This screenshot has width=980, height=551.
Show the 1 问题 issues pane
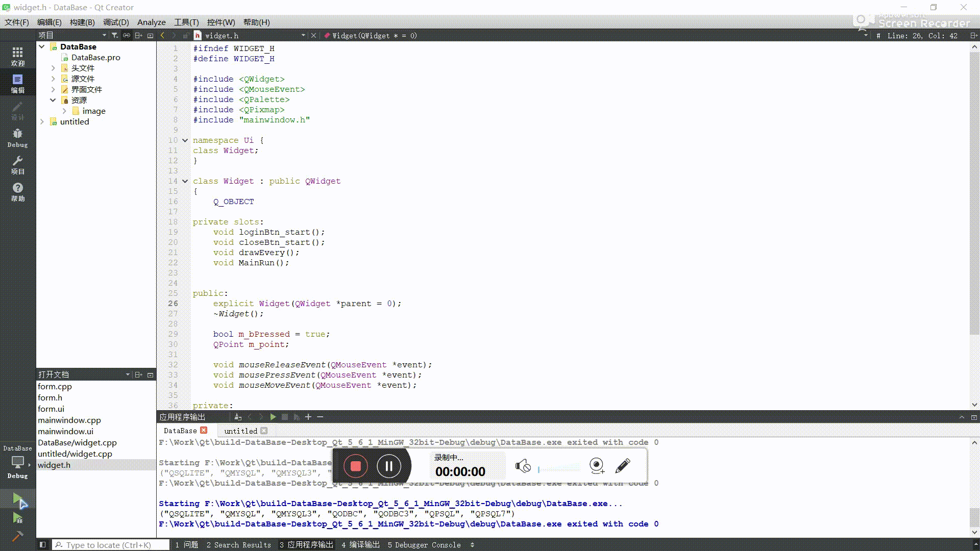click(187, 545)
